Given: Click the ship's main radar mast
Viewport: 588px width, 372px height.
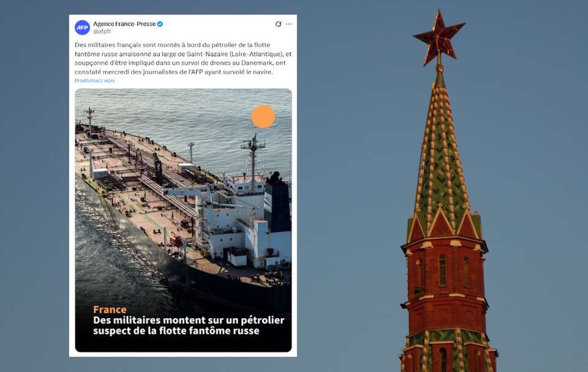Looking at the screenshot, I should pyautogui.click(x=254, y=161).
